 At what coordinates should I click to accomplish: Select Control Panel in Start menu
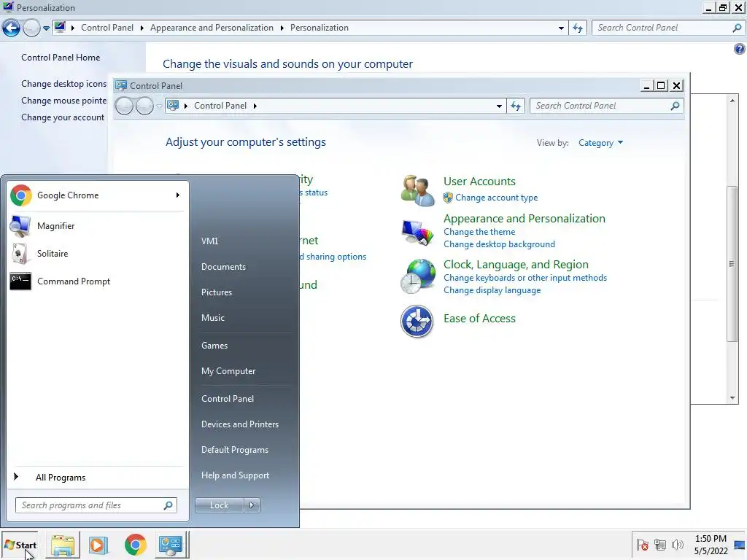[x=228, y=399]
